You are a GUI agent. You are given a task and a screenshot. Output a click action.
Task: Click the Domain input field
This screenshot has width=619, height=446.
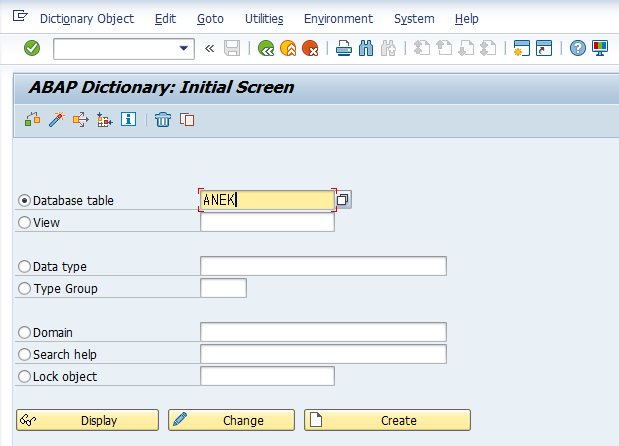click(323, 332)
